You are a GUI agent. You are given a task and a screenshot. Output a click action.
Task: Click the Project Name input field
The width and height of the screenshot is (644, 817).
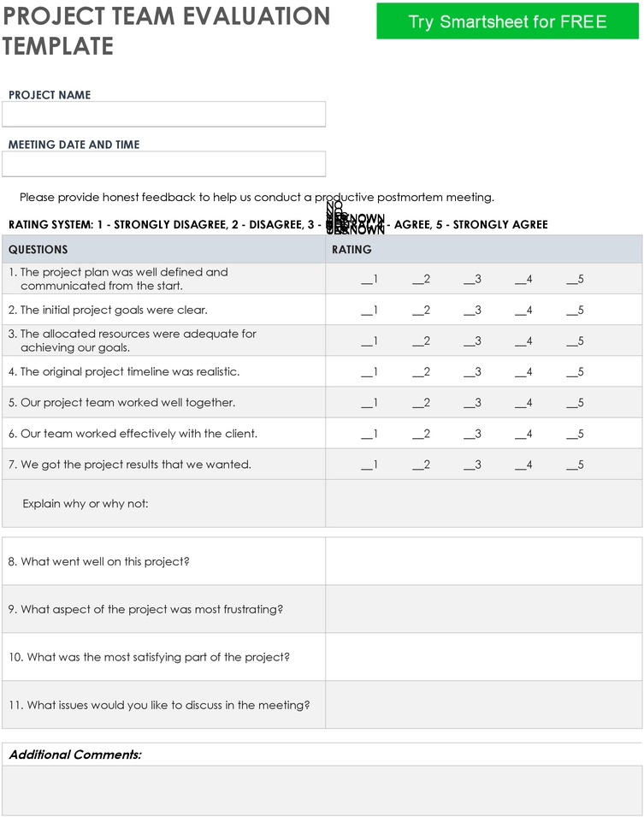click(x=163, y=114)
